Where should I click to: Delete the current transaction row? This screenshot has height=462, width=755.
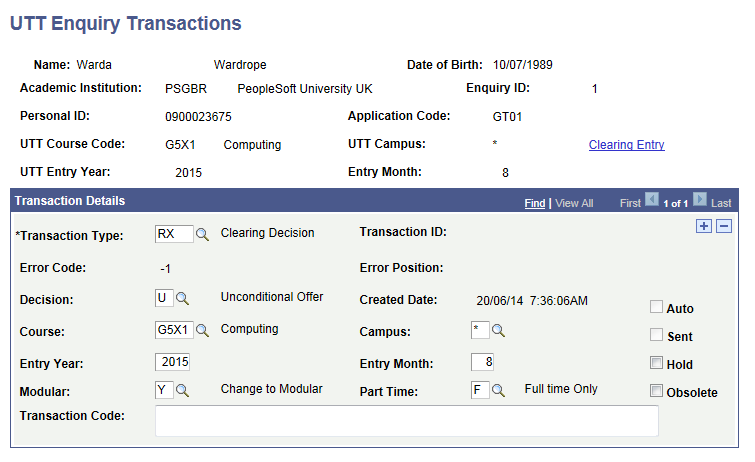724,226
